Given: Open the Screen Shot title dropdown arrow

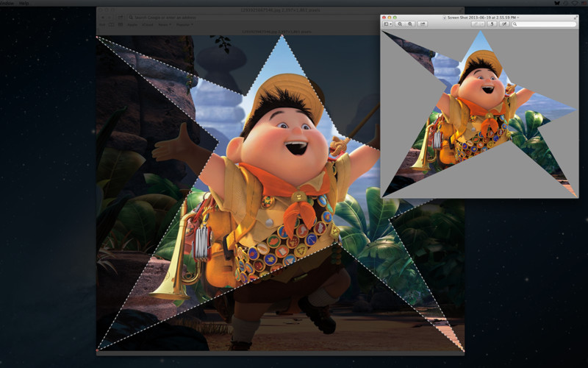Looking at the screenshot, I should [x=518, y=18].
